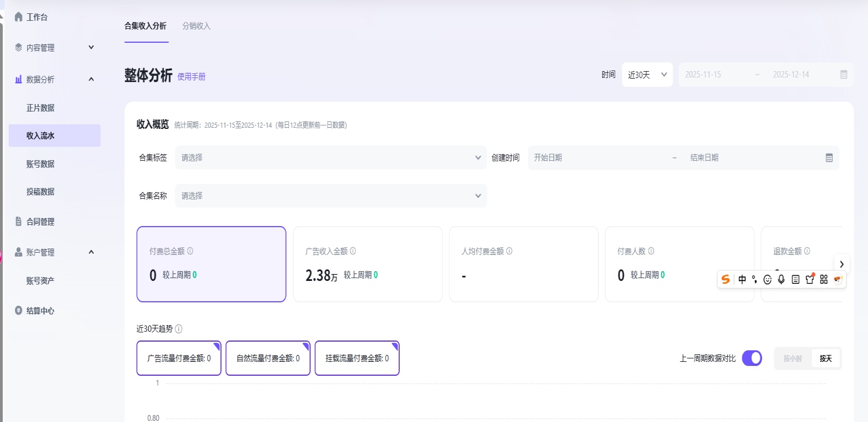Open the 合集标签 select dropdown
Screen dimensions: 868x422
click(x=330, y=158)
